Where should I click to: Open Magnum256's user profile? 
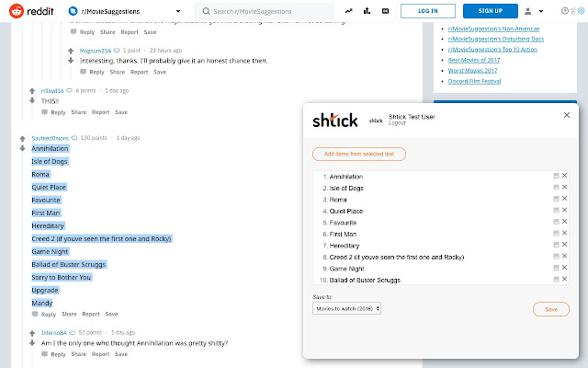pos(96,51)
